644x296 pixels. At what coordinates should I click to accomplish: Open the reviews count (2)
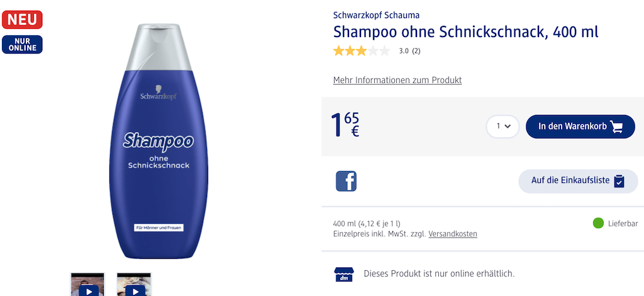[x=416, y=51]
